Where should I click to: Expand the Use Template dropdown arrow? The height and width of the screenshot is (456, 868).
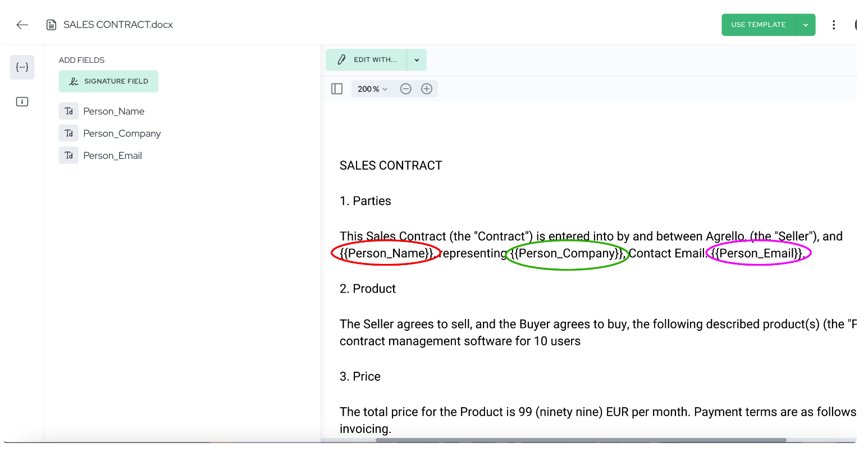806,25
